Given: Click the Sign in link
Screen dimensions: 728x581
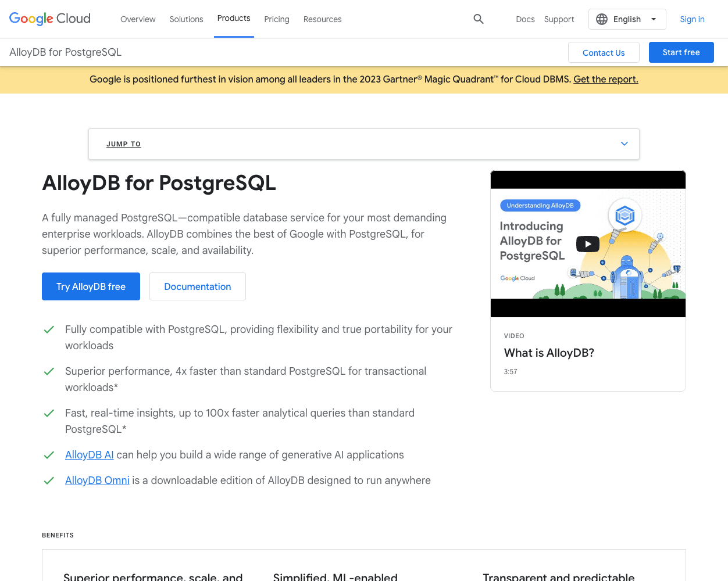Looking at the screenshot, I should pyautogui.click(x=692, y=19).
